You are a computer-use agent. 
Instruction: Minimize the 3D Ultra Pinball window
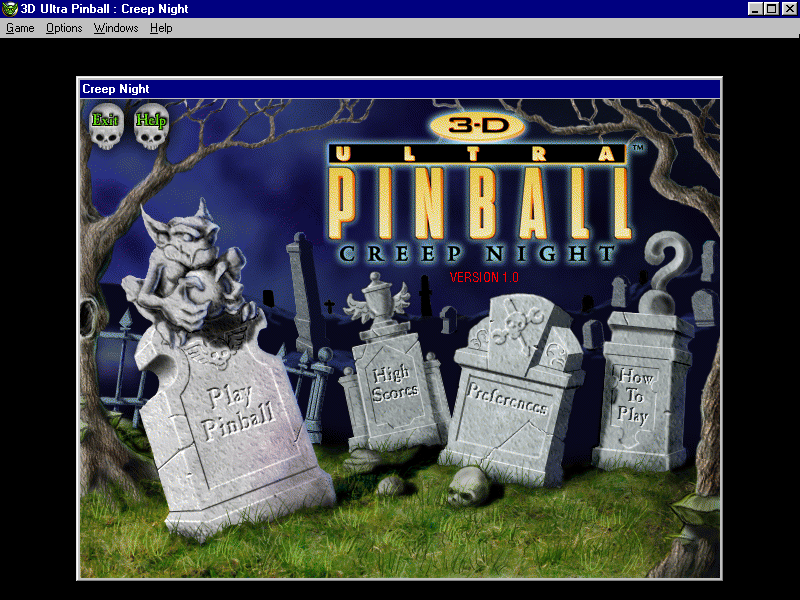(756, 9)
